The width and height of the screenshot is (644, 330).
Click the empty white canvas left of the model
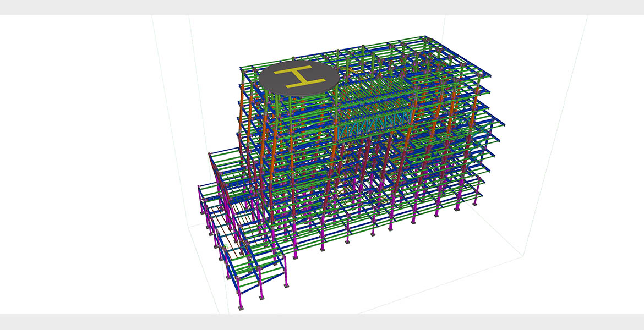pyautogui.click(x=83, y=165)
